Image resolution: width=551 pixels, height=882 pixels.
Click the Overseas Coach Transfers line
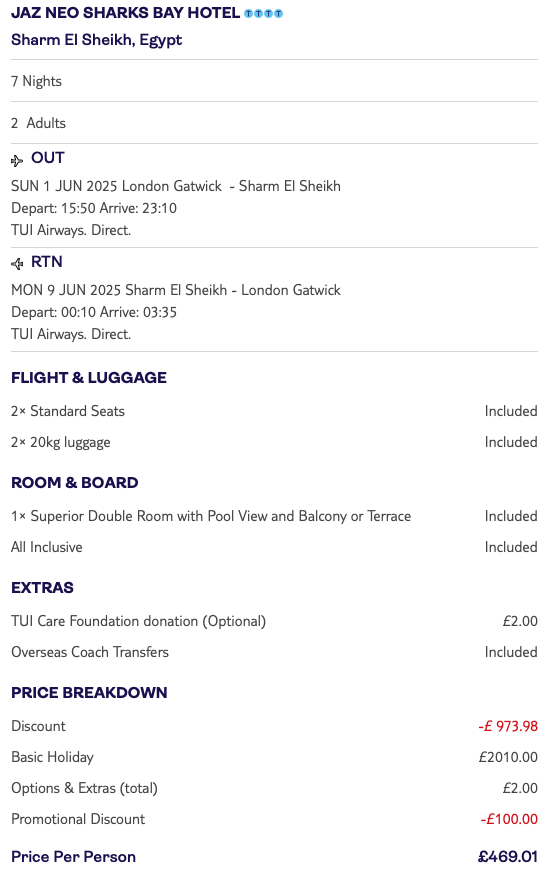click(x=274, y=652)
